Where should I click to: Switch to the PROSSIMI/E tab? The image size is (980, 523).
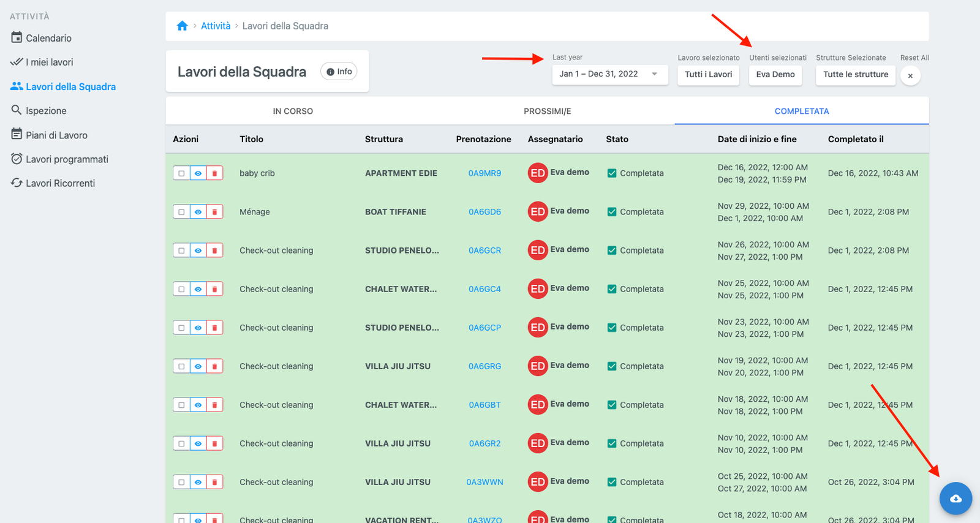(x=547, y=111)
